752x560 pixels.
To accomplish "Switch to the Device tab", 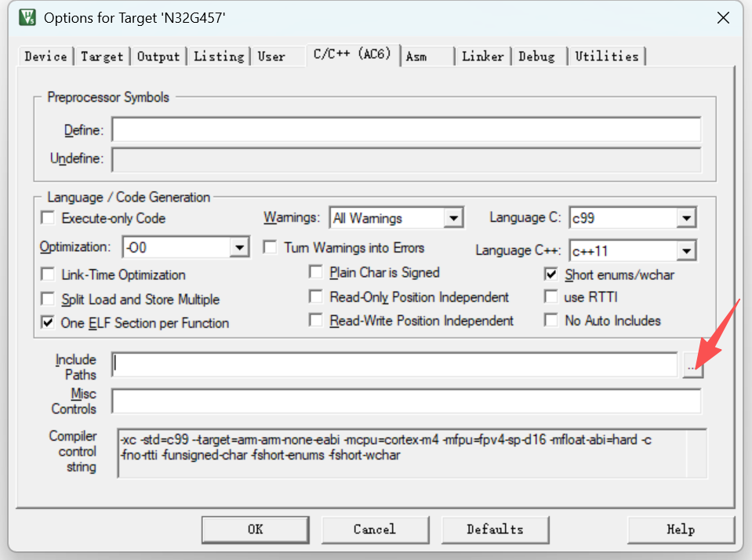I will point(45,56).
